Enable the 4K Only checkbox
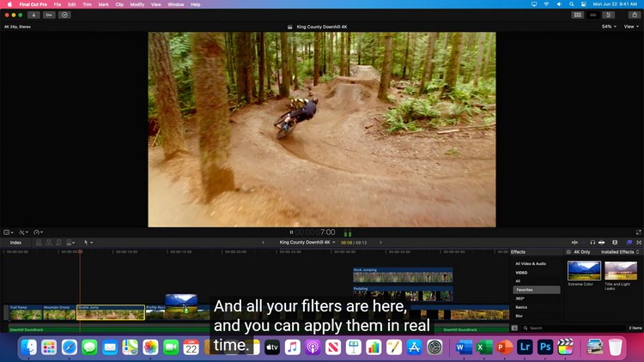The width and height of the screenshot is (644, 362). click(x=569, y=252)
